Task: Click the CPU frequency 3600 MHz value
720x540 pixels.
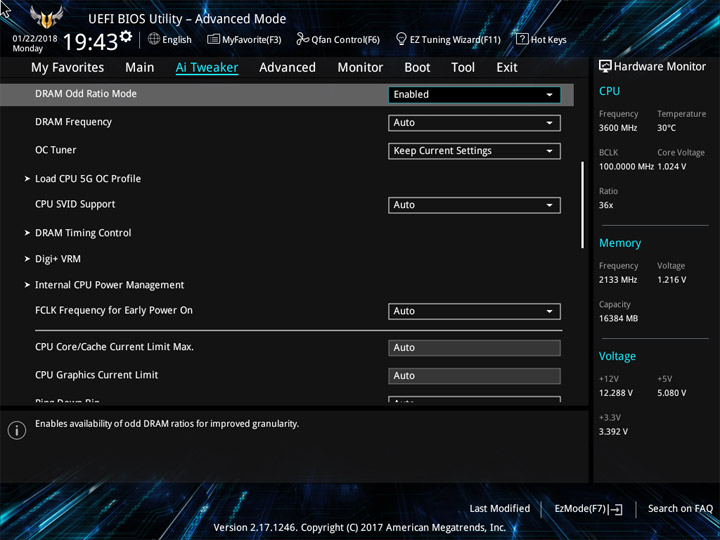Action: [x=618, y=128]
